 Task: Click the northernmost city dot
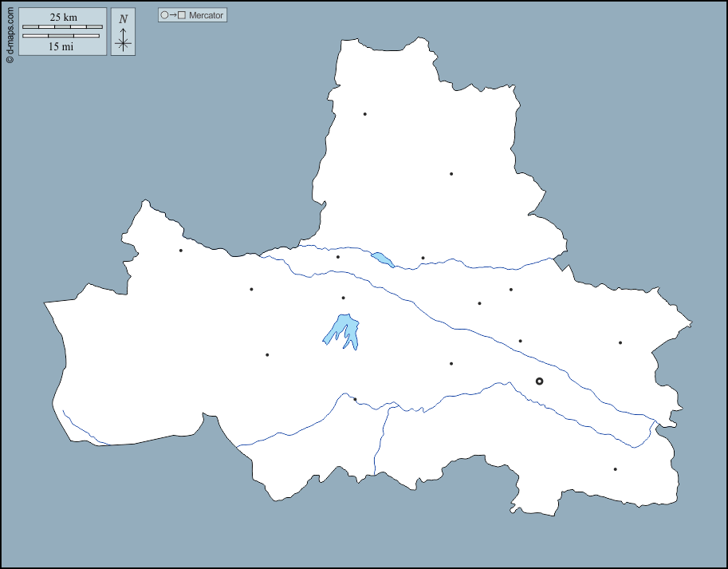tap(365, 114)
